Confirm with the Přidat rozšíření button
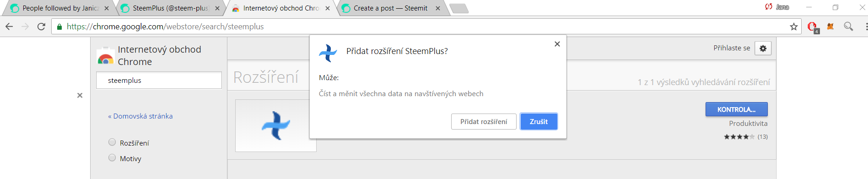This screenshot has width=868, height=179. click(x=484, y=122)
